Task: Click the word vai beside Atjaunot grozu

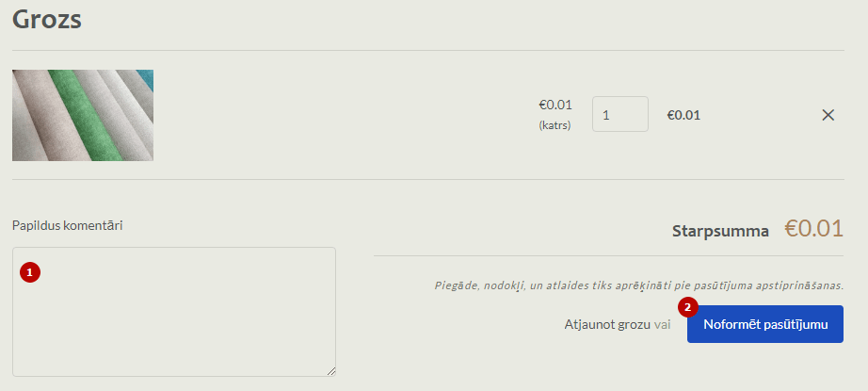Action: coord(663,324)
